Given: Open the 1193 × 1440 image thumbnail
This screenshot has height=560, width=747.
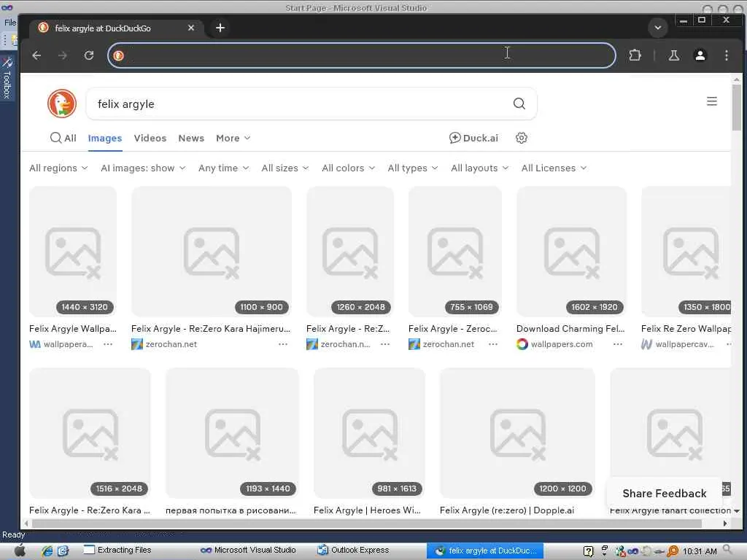Looking at the screenshot, I should click(233, 433).
